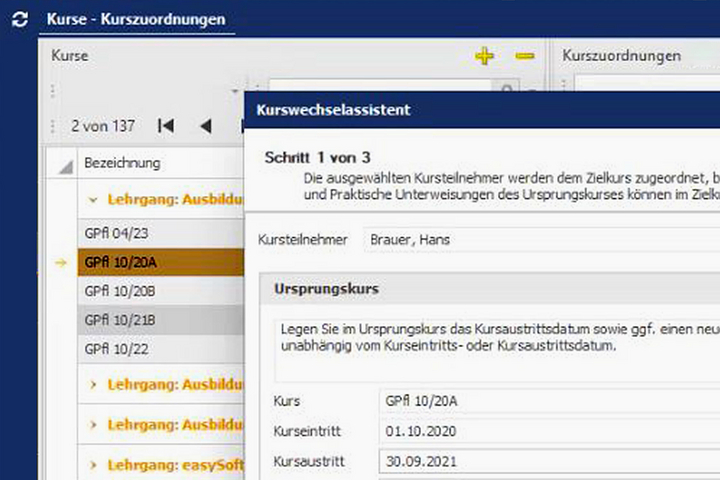Remove course using the yellow minus icon
Screen dimensions: 720x480
[525, 57]
